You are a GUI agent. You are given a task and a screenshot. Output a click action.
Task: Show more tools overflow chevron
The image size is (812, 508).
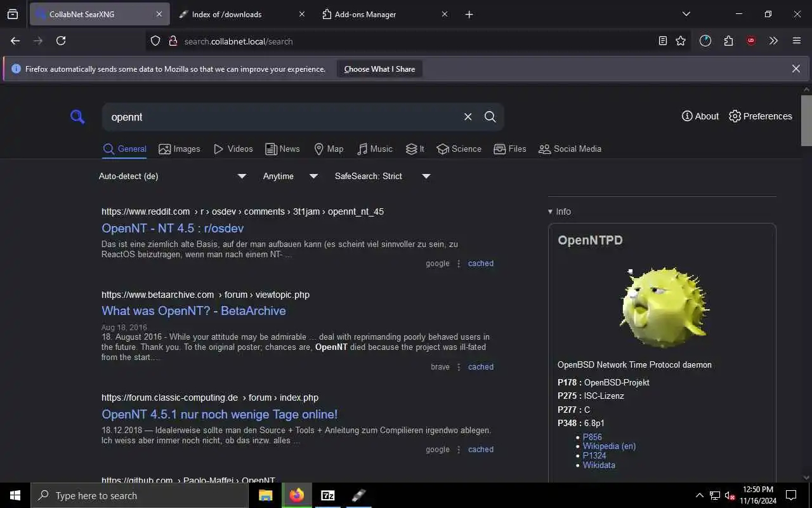[x=773, y=41]
